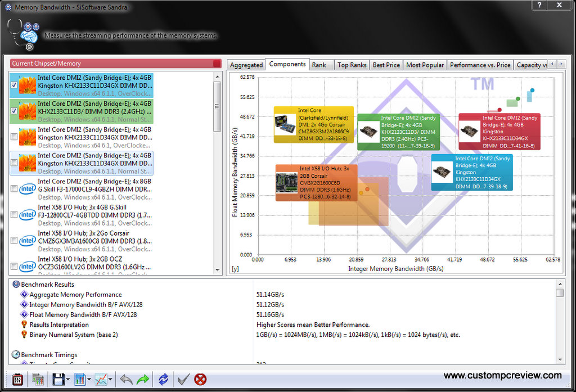
Task: Click motherboard thumbnail in the yellow chart label
Action: [285, 125]
